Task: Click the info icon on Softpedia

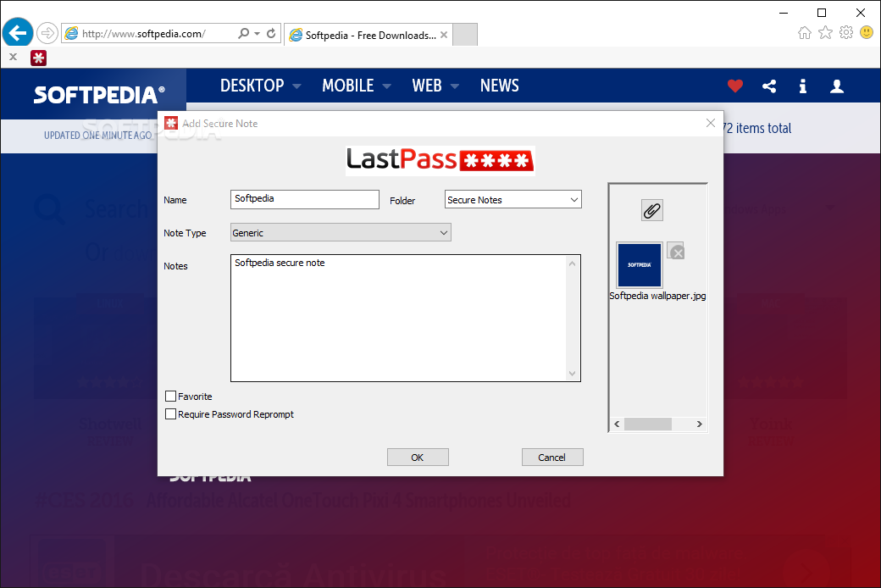Action: click(x=803, y=86)
